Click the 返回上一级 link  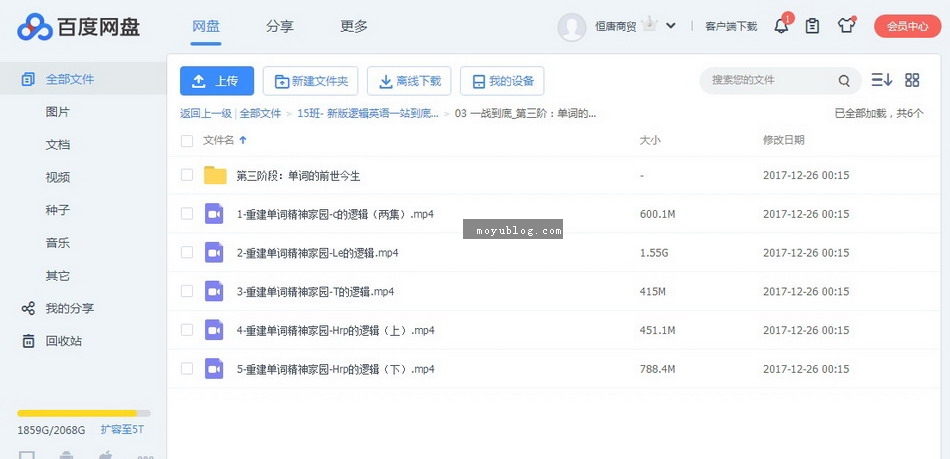coord(206,113)
